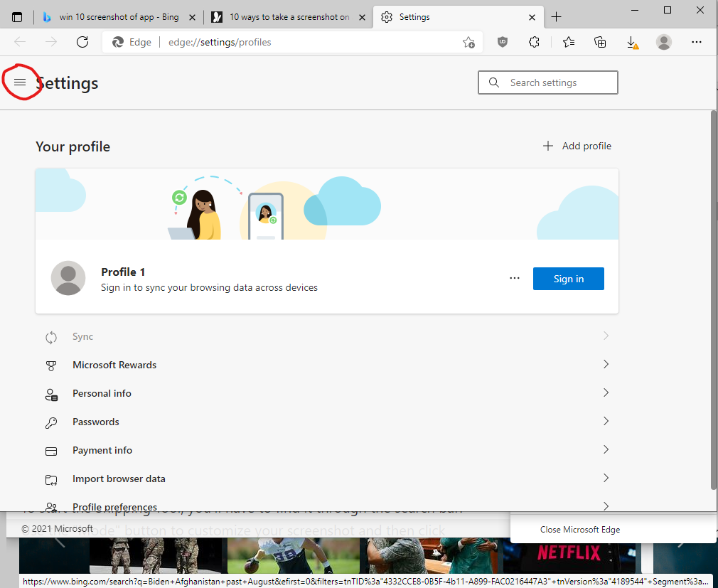Image resolution: width=718 pixels, height=588 pixels.
Task: Click the Search settings field
Action: pyautogui.click(x=547, y=82)
